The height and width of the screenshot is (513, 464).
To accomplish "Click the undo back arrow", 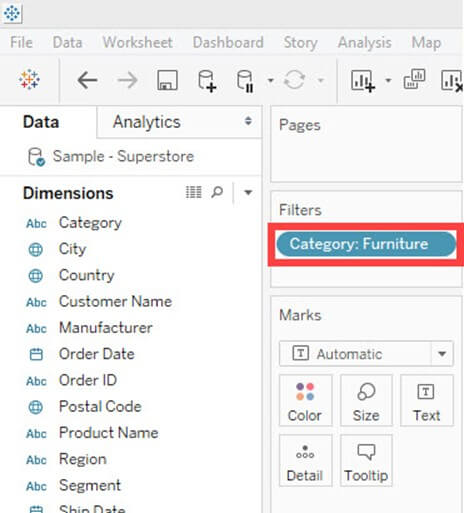I will pyautogui.click(x=87, y=80).
